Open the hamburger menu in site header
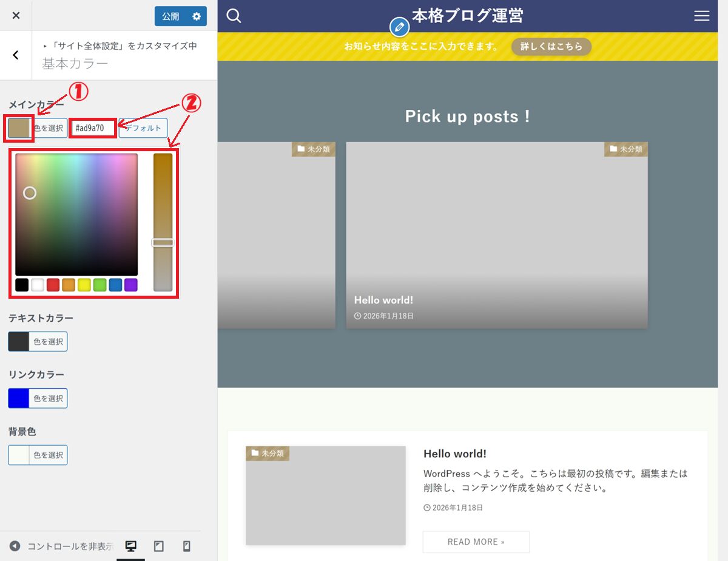This screenshot has width=728, height=561. (x=701, y=16)
